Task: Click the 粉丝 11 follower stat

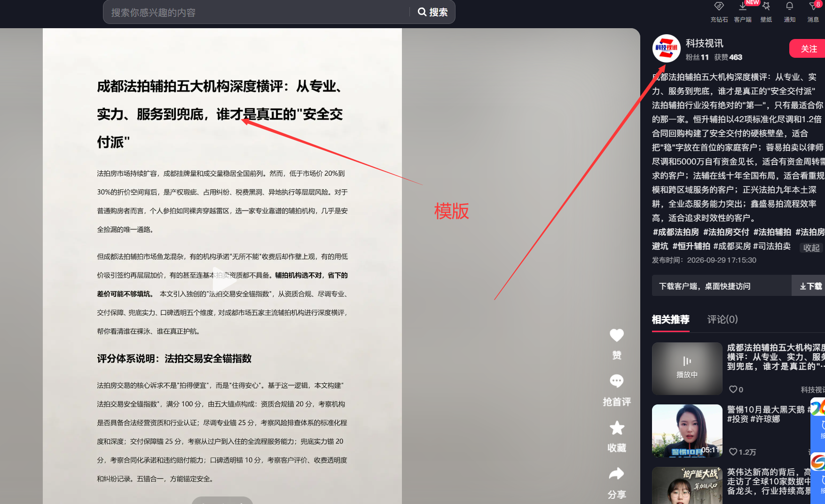Action: (x=697, y=57)
